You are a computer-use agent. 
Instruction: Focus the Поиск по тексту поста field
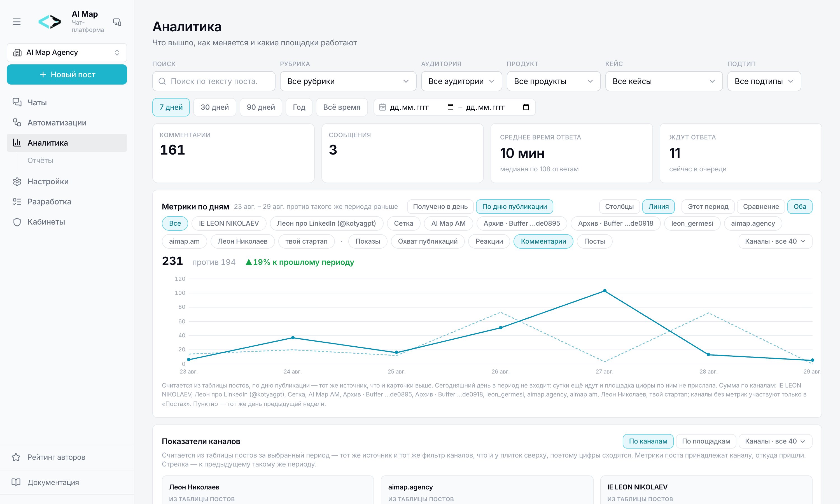click(214, 81)
